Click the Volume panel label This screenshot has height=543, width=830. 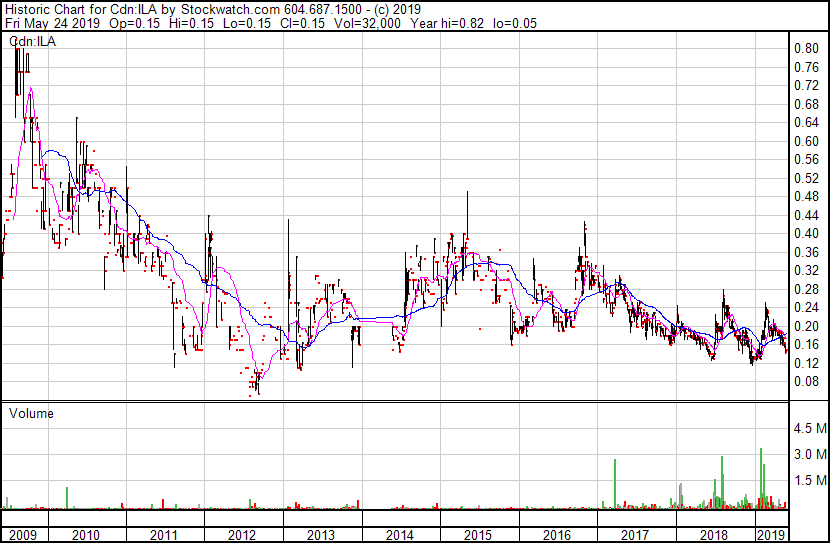(31, 413)
